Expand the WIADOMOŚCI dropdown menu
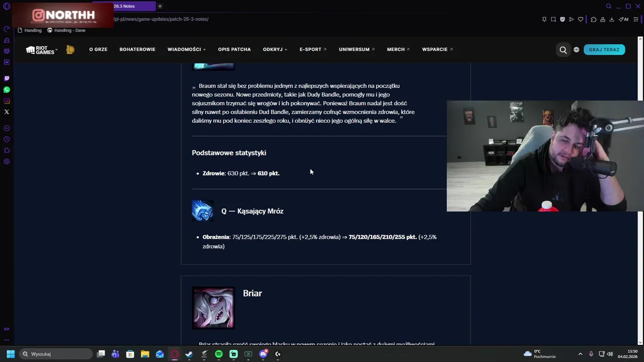Image resolution: width=644 pixels, height=362 pixels. click(x=187, y=49)
